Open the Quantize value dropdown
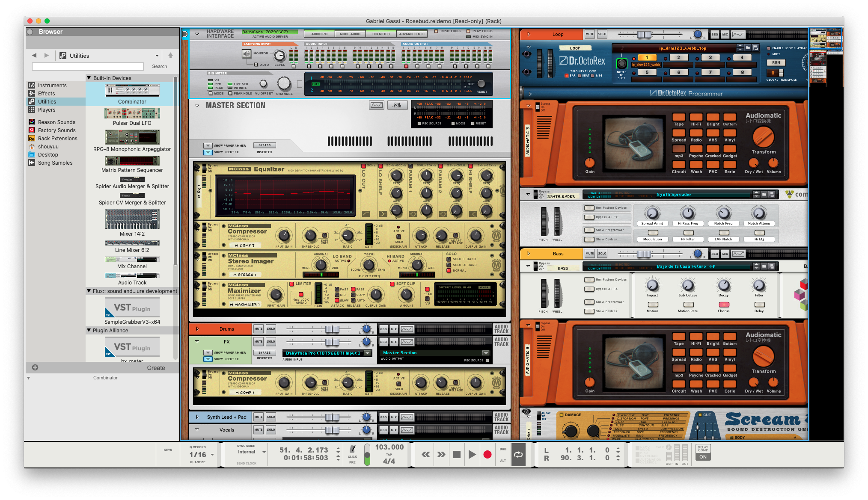Screen dimensions: 868x500 (x=212, y=455)
